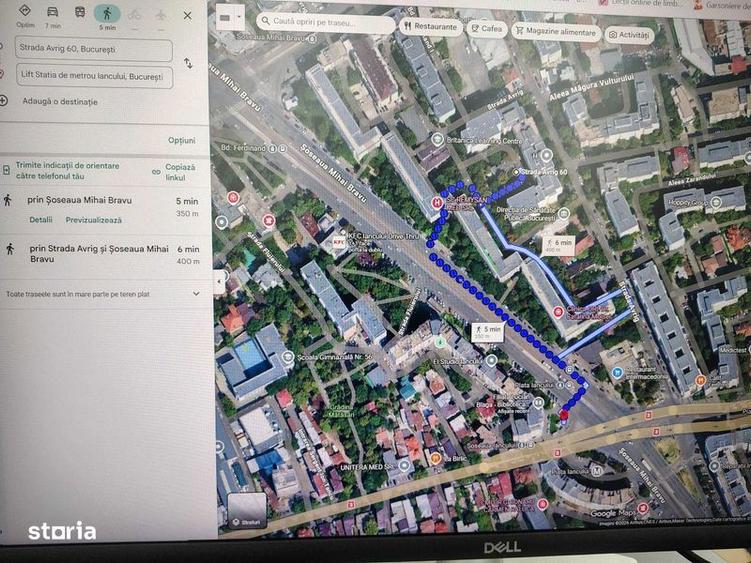Open the Straturi layers thumbnail

tap(247, 510)
